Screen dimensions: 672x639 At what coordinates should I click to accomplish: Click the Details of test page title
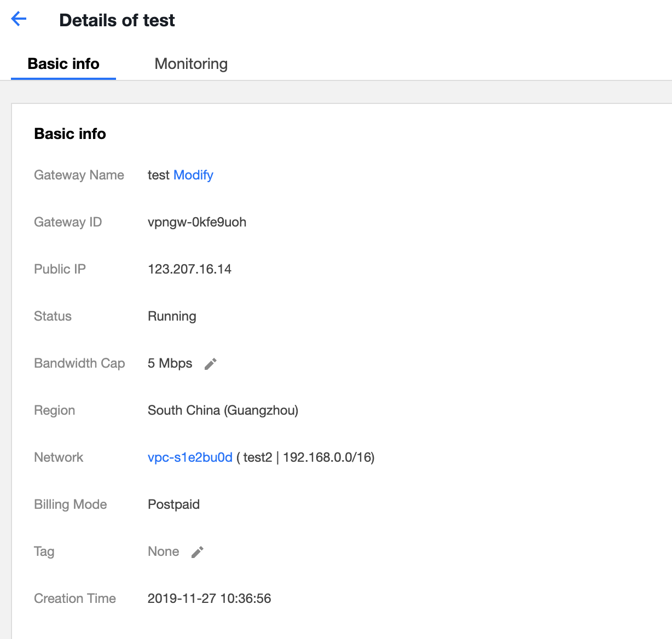click(x=117, y=20)
